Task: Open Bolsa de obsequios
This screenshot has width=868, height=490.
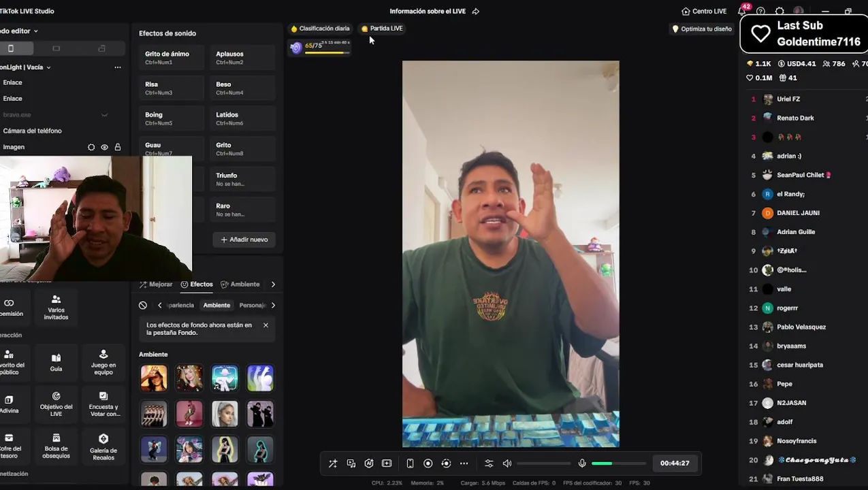Action: click(56, 446)
